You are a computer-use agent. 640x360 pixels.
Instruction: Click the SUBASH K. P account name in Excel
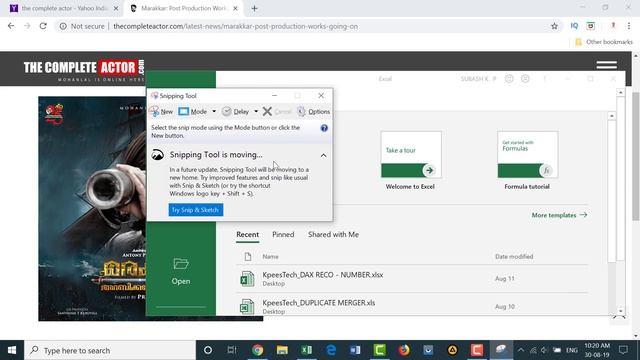tap(478, 79)
